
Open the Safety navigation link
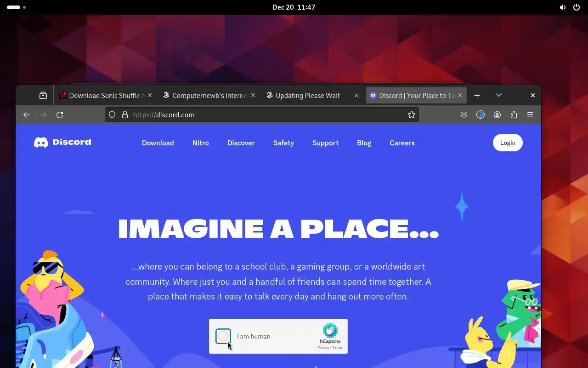[283, 143]
